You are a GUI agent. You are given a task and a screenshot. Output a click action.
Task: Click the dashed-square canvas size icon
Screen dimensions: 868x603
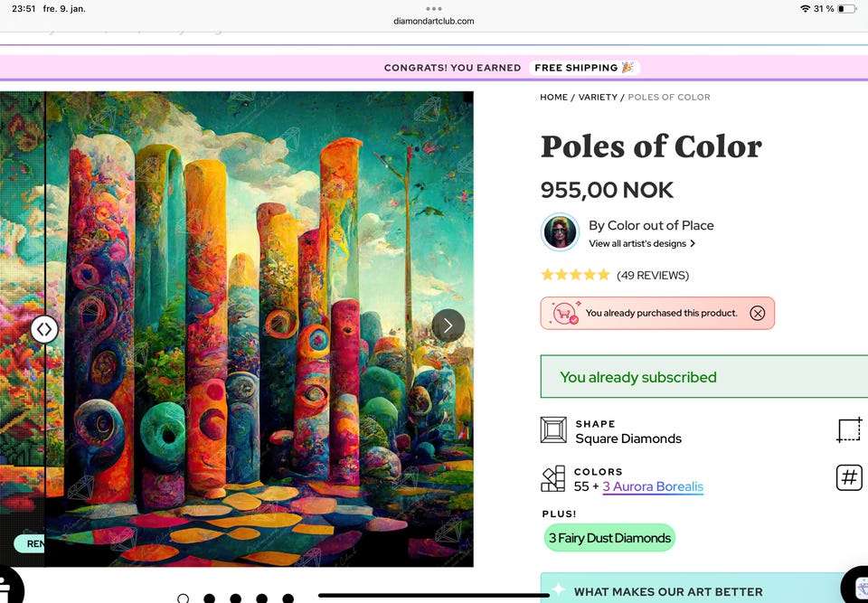click(x=849, y=430)
